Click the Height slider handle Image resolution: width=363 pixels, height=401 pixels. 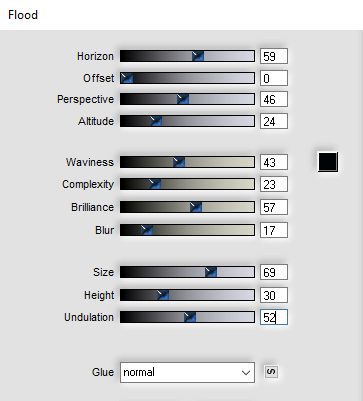pos(163,295)
